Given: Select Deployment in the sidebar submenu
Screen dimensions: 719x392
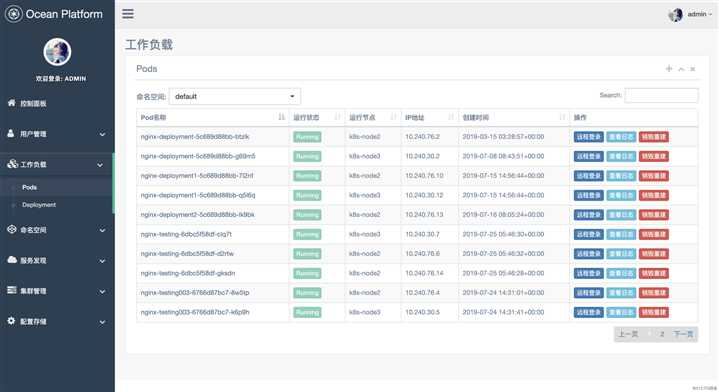Looking at the screenshot, I should coord(39,205).
